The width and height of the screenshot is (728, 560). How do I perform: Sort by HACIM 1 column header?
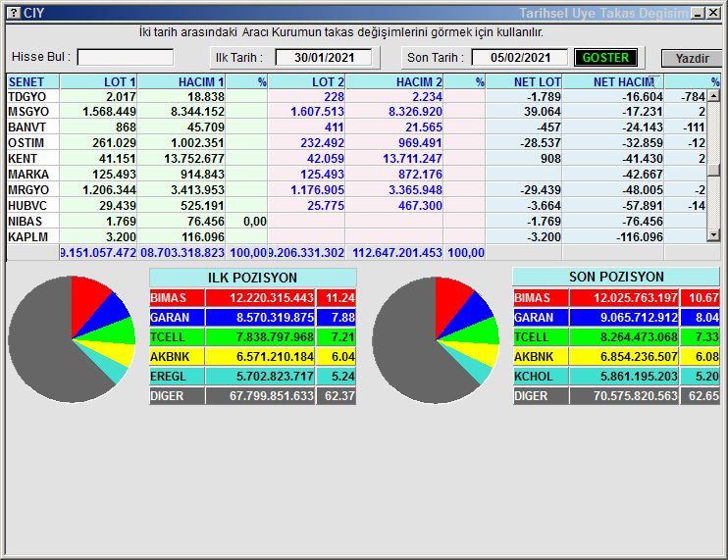[182, 81]
